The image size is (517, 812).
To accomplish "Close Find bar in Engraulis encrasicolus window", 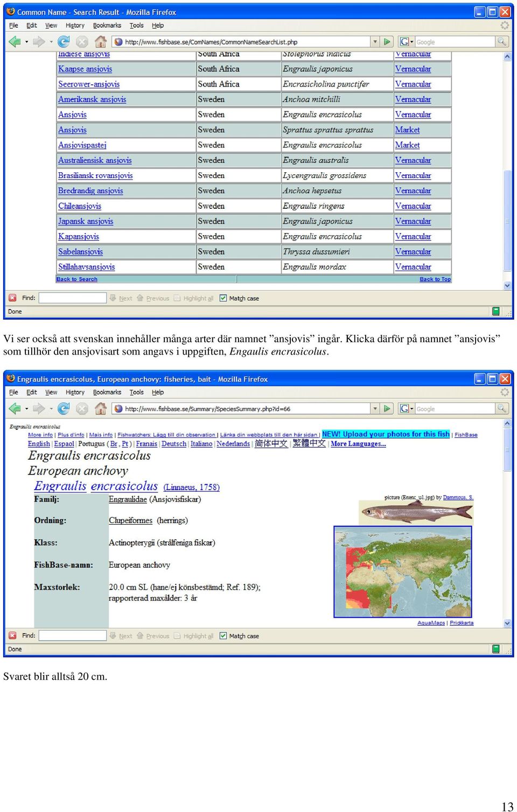I will coord(12,635).
